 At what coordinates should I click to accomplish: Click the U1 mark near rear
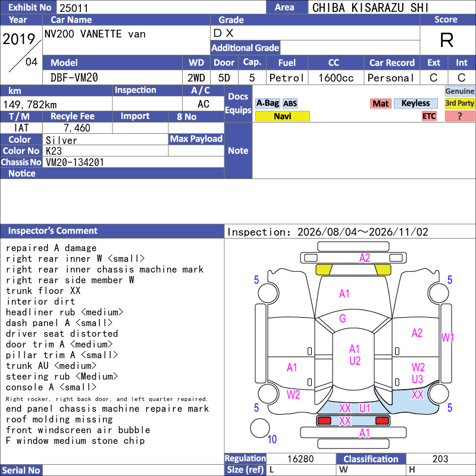(x=365, y=409)
